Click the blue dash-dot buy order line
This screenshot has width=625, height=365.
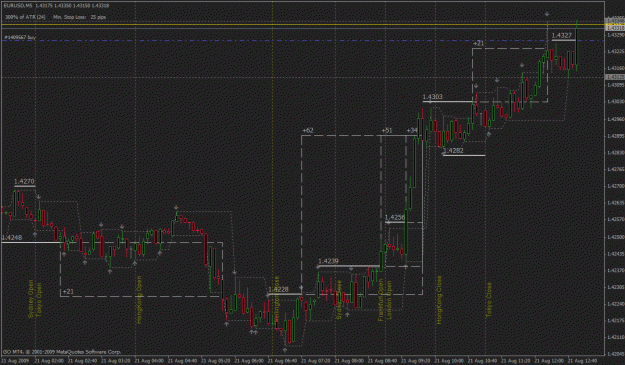click(303, 41)
